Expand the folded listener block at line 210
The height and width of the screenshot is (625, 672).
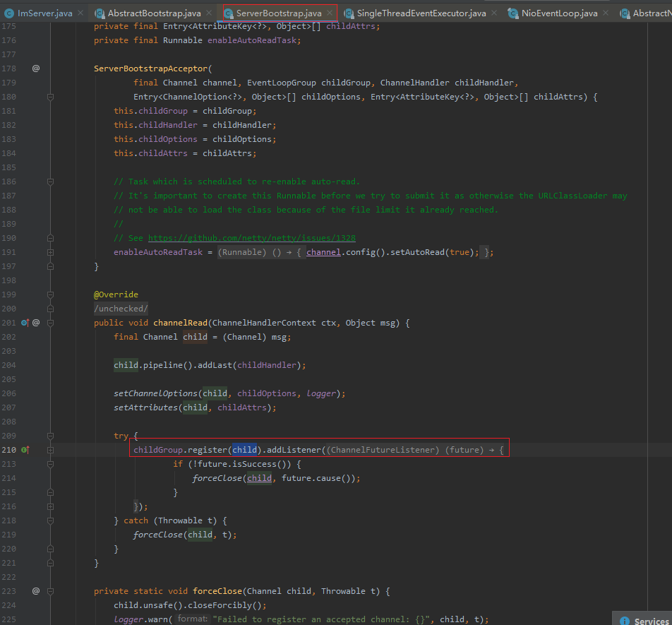click(50, 450)
